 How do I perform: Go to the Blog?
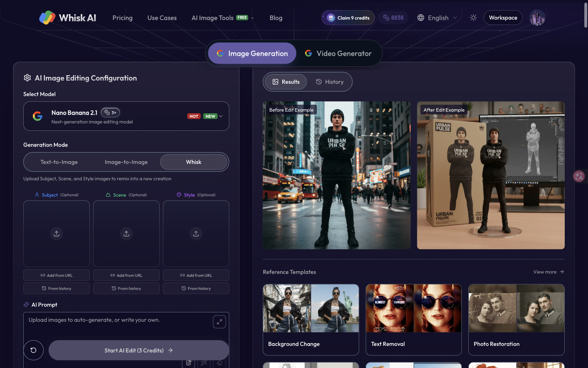pyautogui.click(x=276, y=18)
